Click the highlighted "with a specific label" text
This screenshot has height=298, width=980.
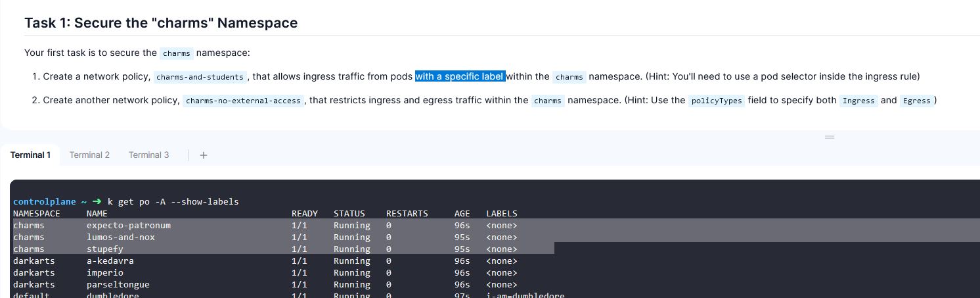click(460, 76)
